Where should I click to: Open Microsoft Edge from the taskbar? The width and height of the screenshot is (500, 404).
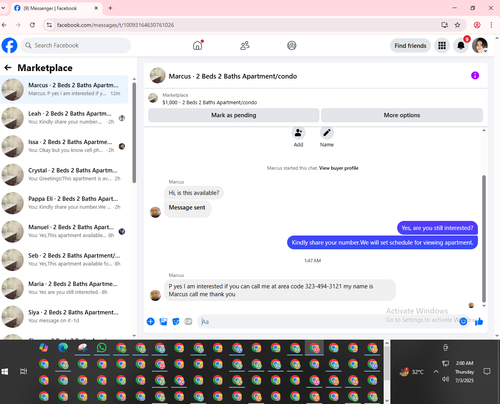tap(63, 348)
